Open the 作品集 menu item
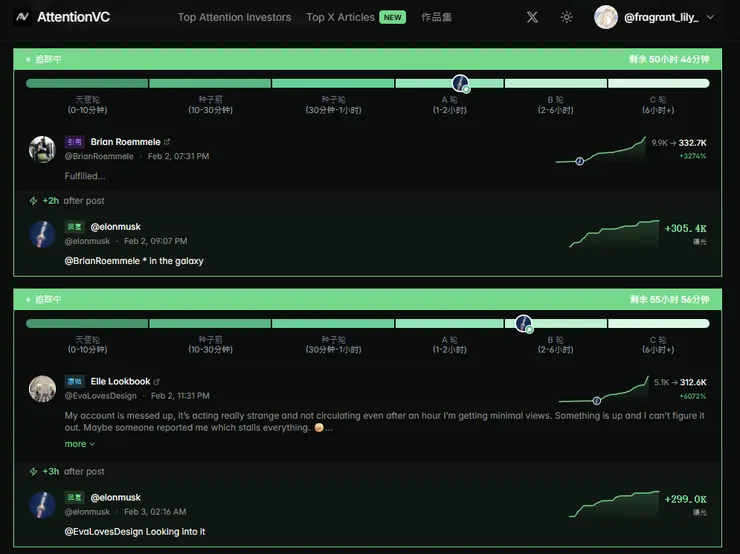 437,17
